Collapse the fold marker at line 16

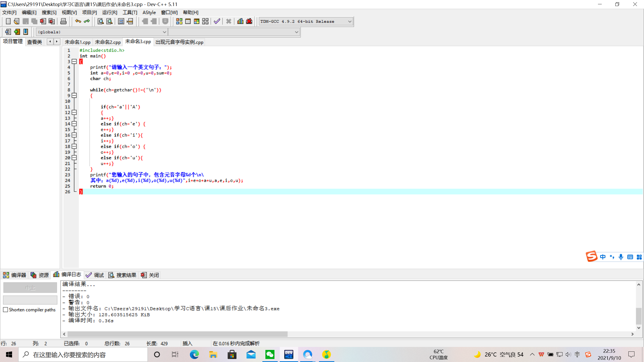pyautogui.click(x=74, y=135)
